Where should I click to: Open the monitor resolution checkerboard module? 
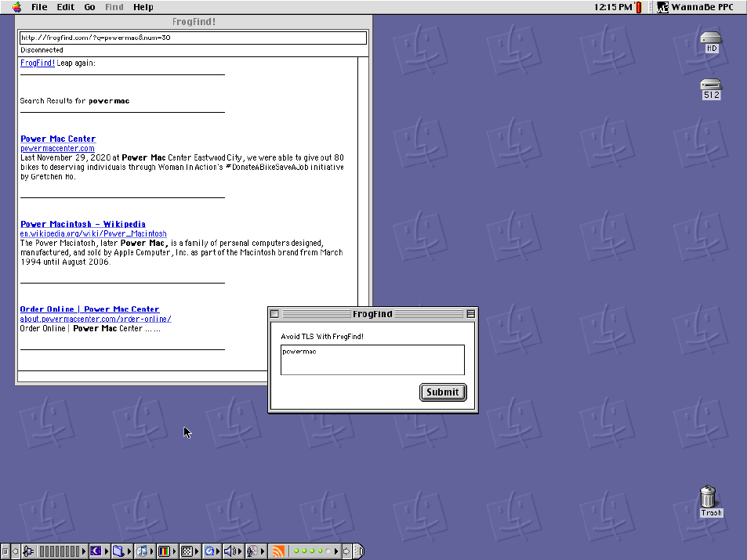[187, 551]
